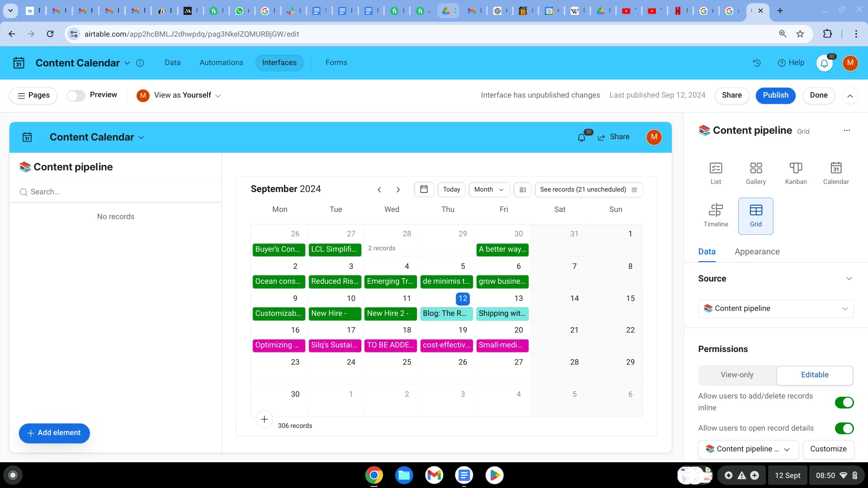Go to next month arrow
Viewport: 868px width, 488px height.
pyautogui.click(x=398, y=190)
